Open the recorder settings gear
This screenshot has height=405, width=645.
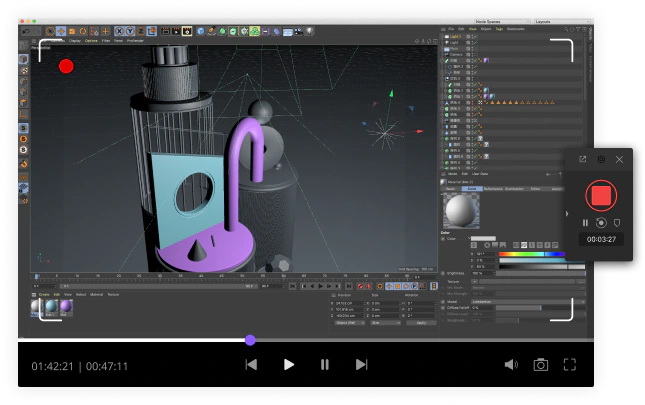tap(601, 159)
